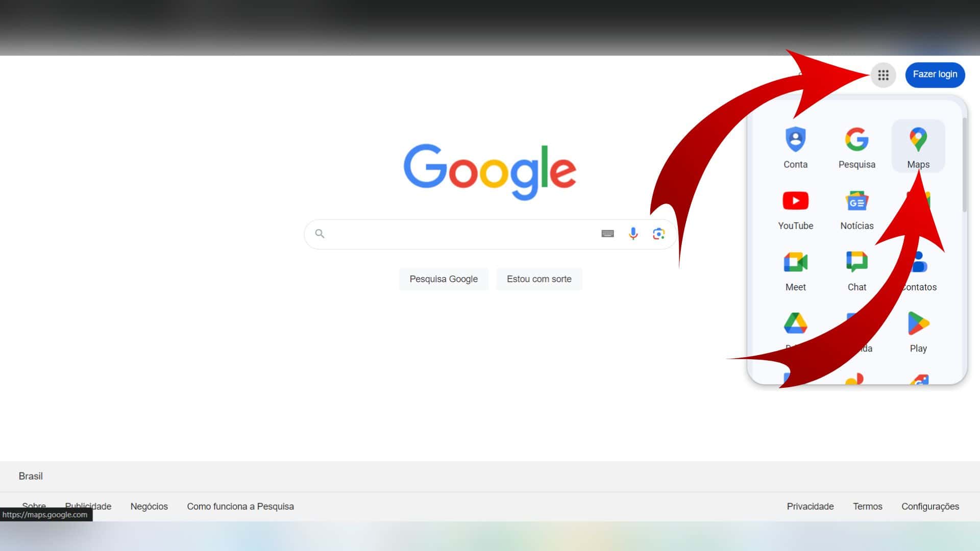The height and width of the screenshot is (551, 980).
Task: Click keyboard input toggle icon
Action: 606,234
